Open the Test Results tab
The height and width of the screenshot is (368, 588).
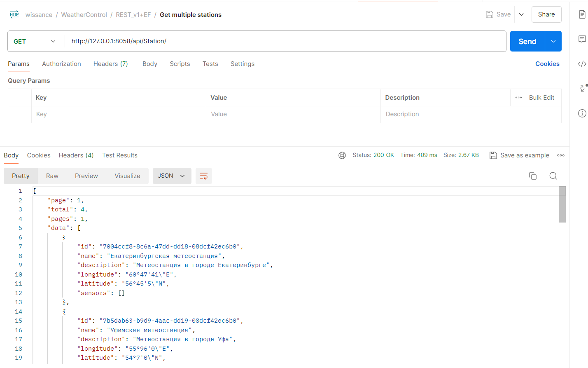(119, 155)
